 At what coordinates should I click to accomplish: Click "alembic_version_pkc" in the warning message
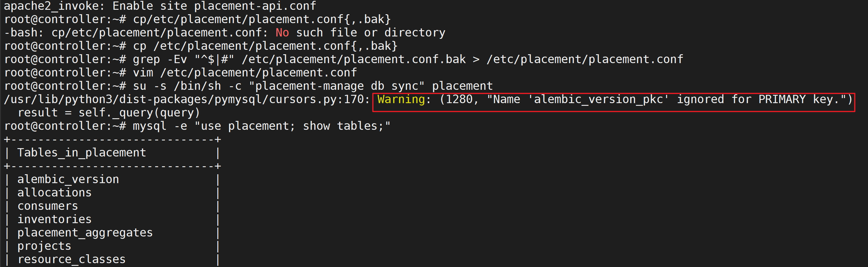pos(598,99)
